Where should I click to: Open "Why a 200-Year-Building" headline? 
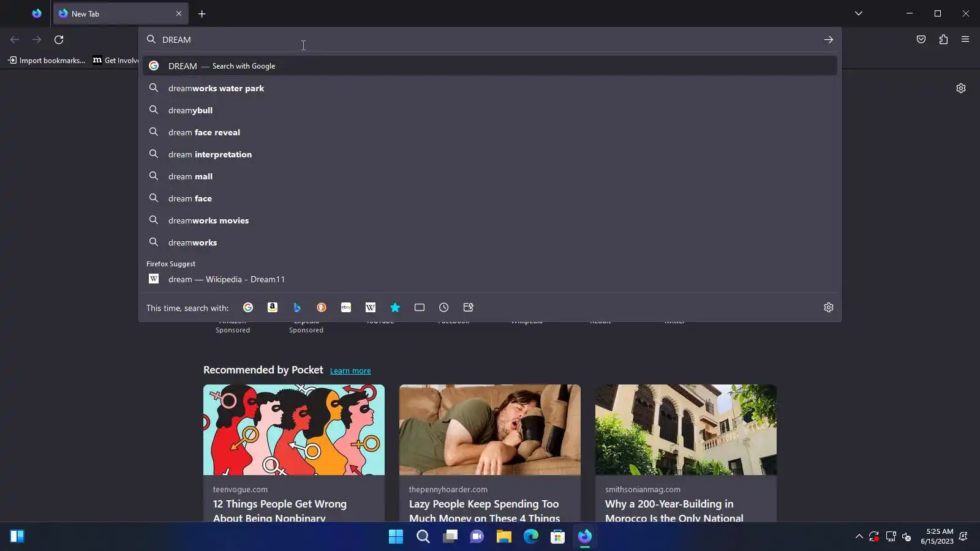[x=674, y=511]
